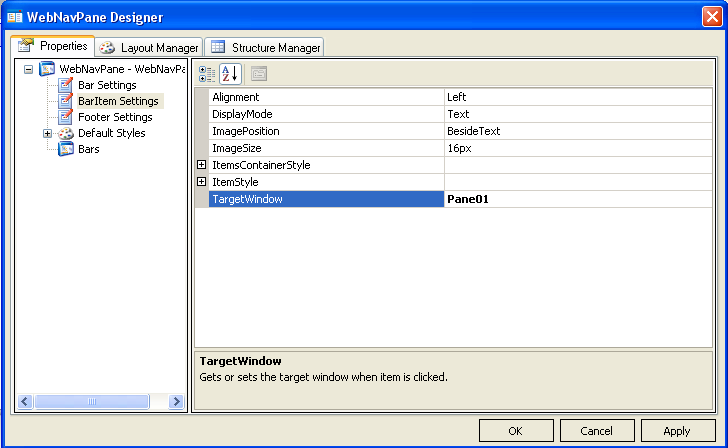This screenshot has width=728, height=448.
Task: Click the tree horizontal scrollbar right arrow
Action: click(177, 402)
